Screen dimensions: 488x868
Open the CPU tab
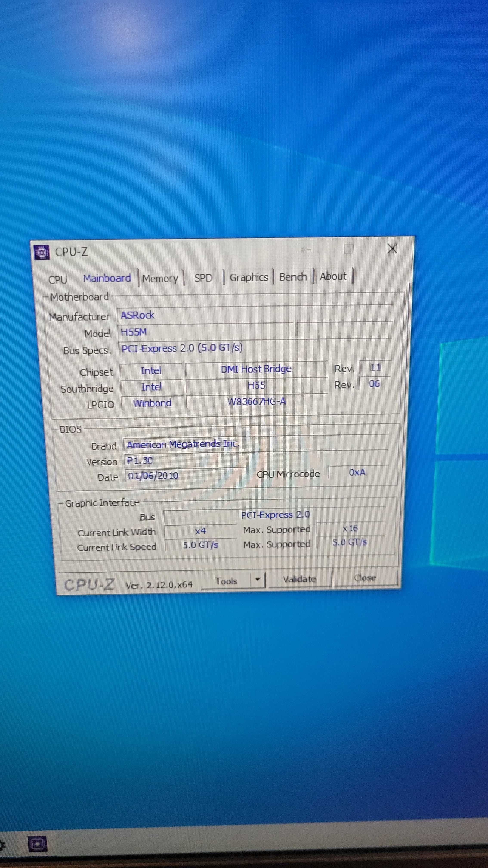[58, 279]
